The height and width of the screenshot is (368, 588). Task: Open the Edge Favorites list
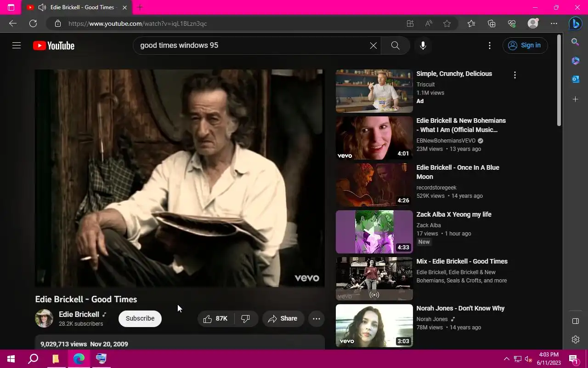click(x=471, y=23)
